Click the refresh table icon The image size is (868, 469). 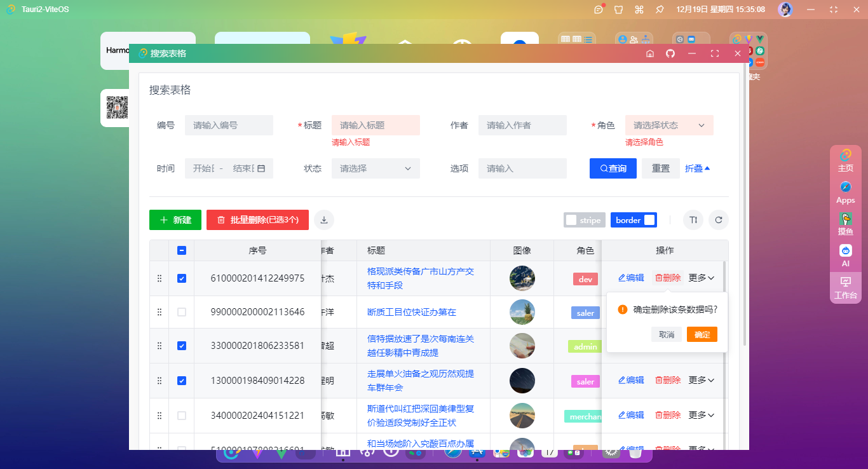point(718,220)
